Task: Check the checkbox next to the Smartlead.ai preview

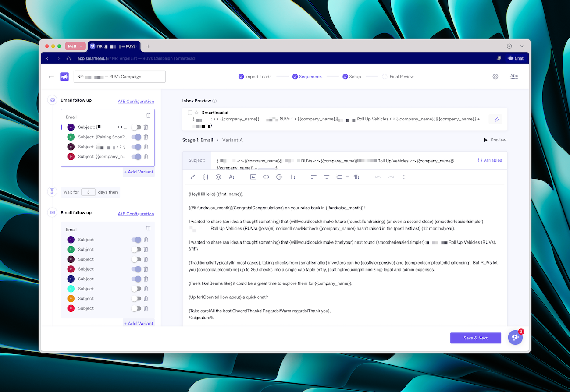Action: click(x=189, y=112)
